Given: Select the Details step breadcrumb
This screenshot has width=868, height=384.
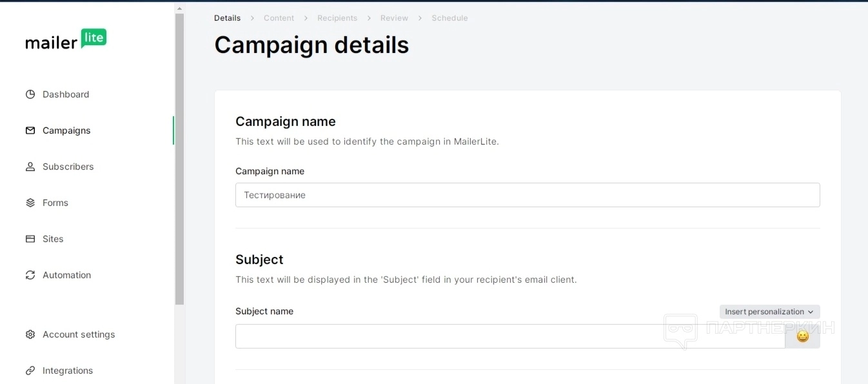Looking at the screenshot, I should 227,18.
